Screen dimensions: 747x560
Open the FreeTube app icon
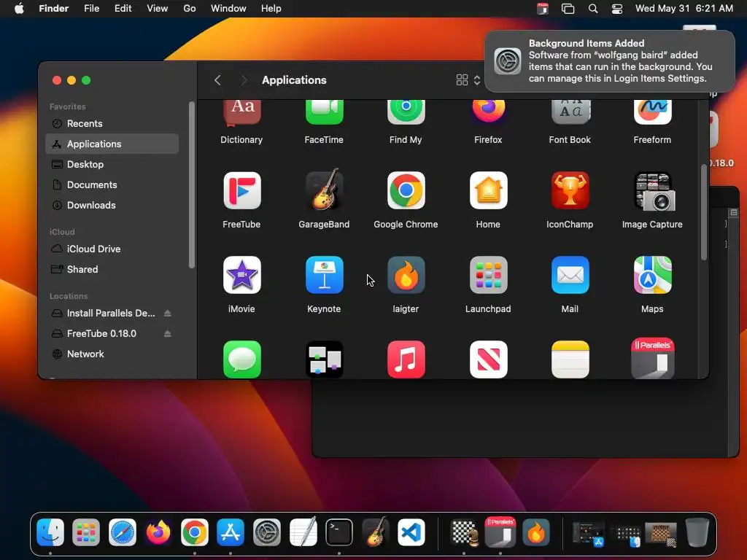point(241,191)
